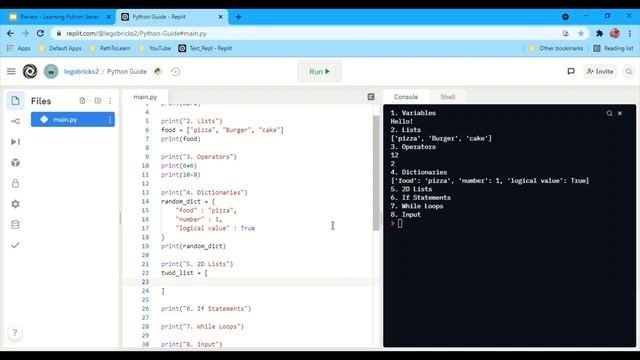Click the console input prompt

pos(400,223)
